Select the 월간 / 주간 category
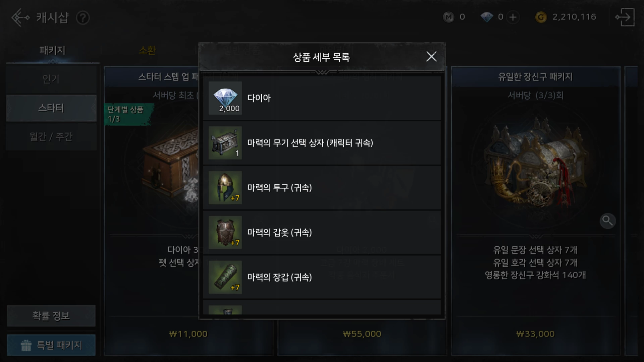 tap(51, 137)
